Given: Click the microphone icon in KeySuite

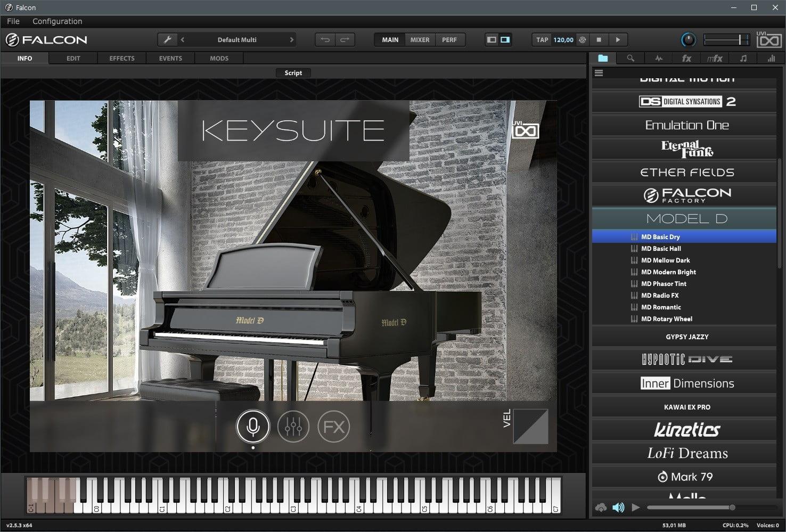Looking at the screenshot, I should pyautogui.click(x=253, y=426).
